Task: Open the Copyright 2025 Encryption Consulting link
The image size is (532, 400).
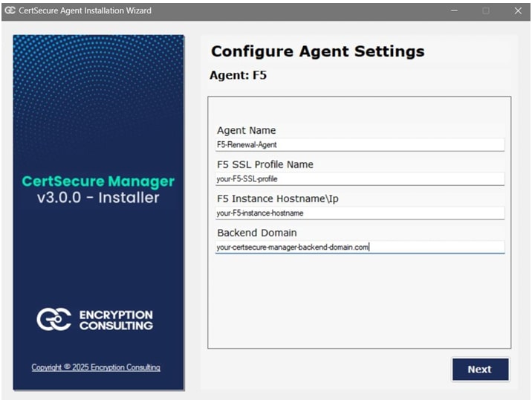Action: pos(96,367)
